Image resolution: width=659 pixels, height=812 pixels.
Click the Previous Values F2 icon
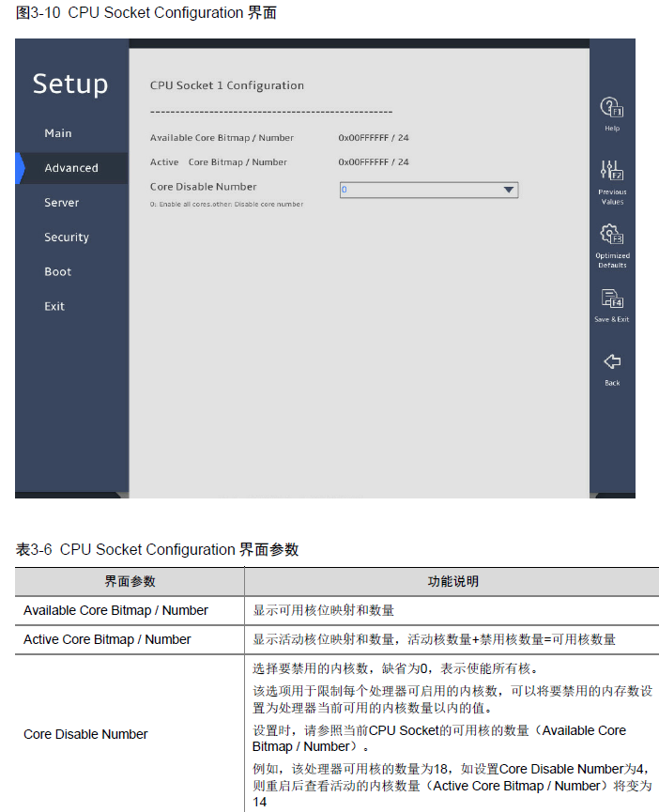click(612, 170)
